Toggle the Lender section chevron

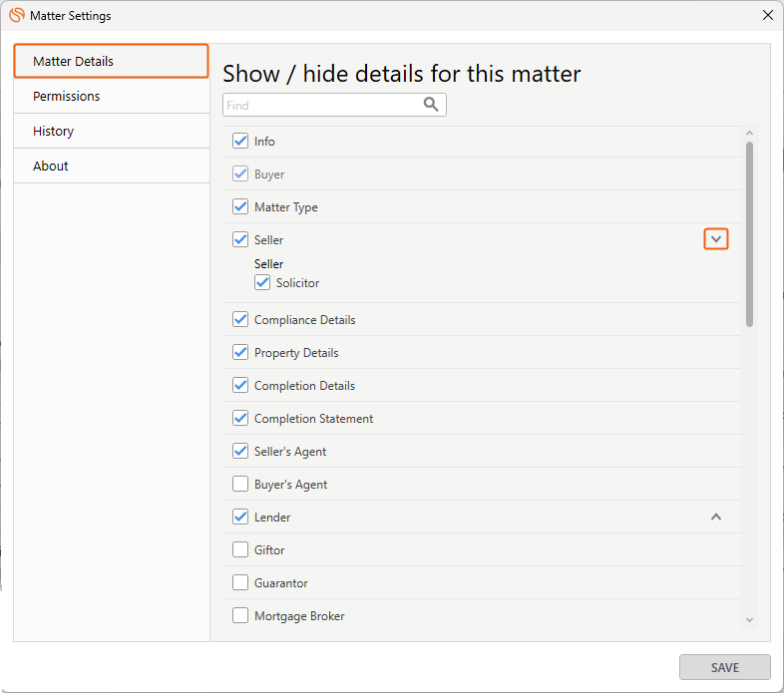tap(716, 518)
